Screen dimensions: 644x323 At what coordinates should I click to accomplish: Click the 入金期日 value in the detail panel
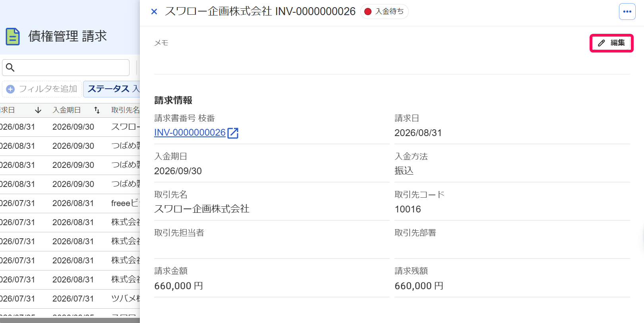[x=178, y=171]
